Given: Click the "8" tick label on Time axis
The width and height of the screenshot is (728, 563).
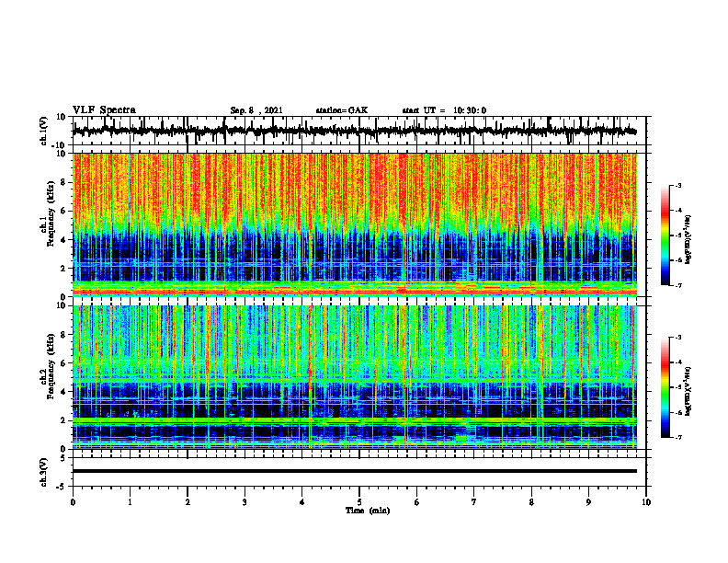Looking at the screenshot, I should [x=531, y=502].
